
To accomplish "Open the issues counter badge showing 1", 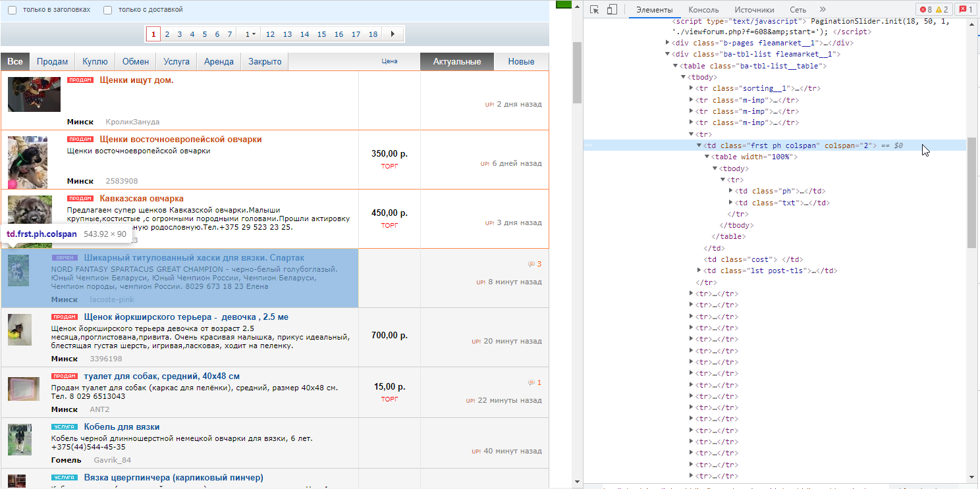I will [x=966, y=9].
